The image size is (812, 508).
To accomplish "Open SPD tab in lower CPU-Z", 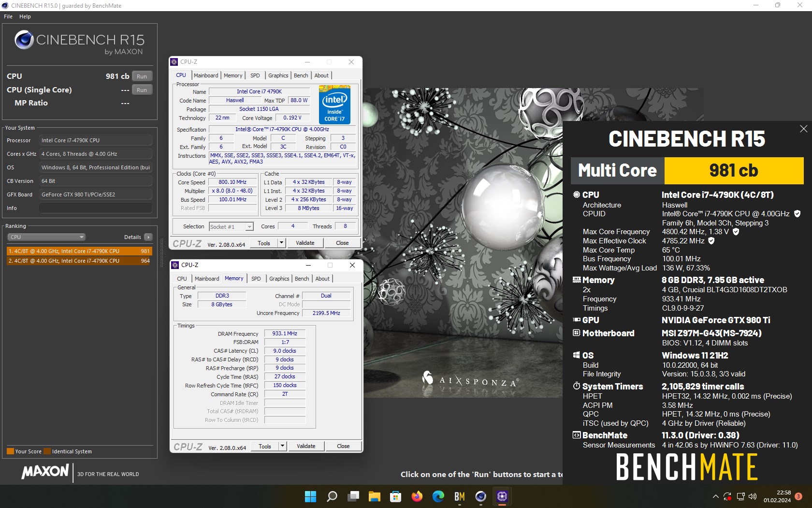I will (x=256, y=279).
